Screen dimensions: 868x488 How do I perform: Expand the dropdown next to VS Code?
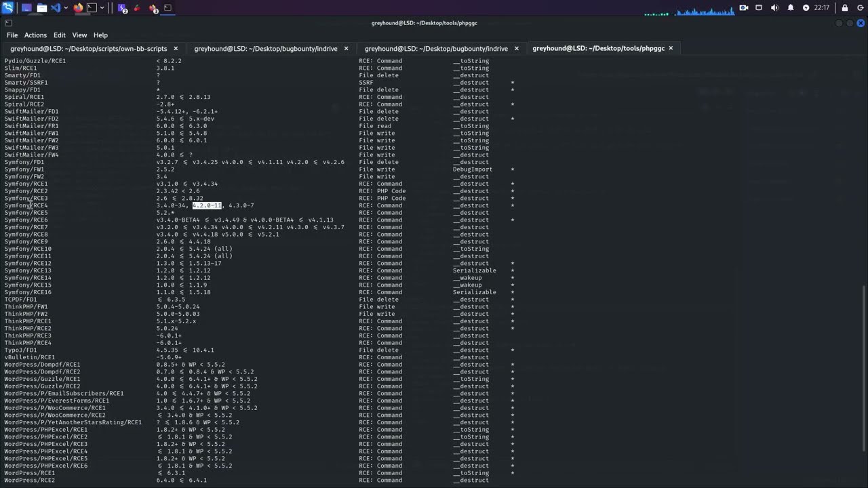[x=65, y=8]
